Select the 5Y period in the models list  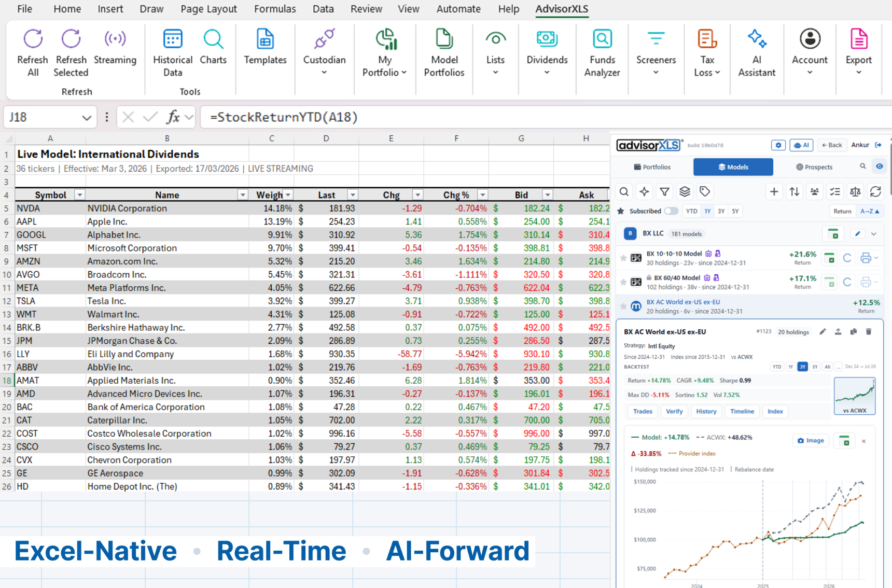tap(735, 211)
